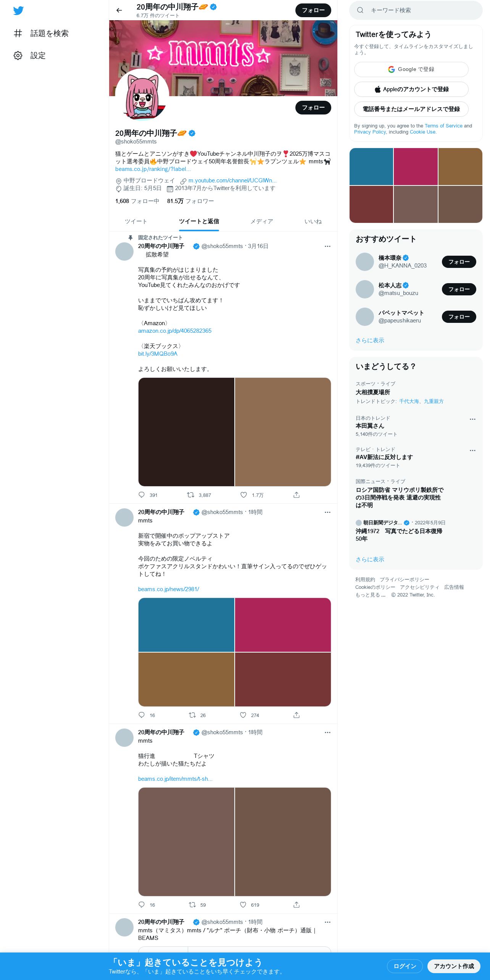The width and height of the screenshot is (490, 980).
Task: Switch to the いいね tab
Action: pyautogui.click(x=313, y=221)
